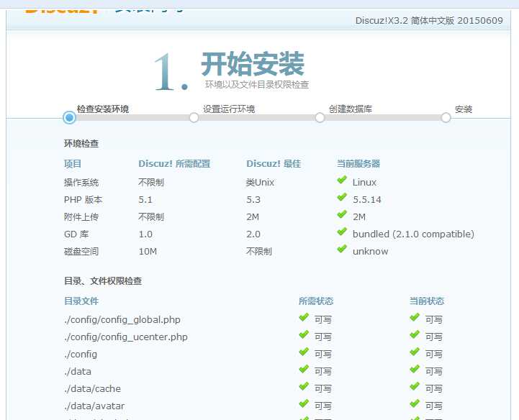Click the 安装 step label
The height and width of the screenshot is (420, 519).
pyautogui.click(x=464, y=109)
